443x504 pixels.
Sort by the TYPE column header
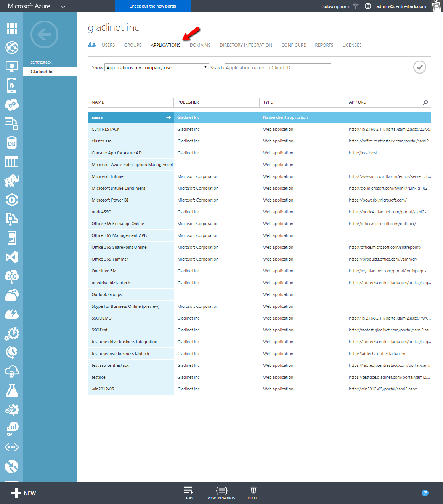click(x=268, y=102)
